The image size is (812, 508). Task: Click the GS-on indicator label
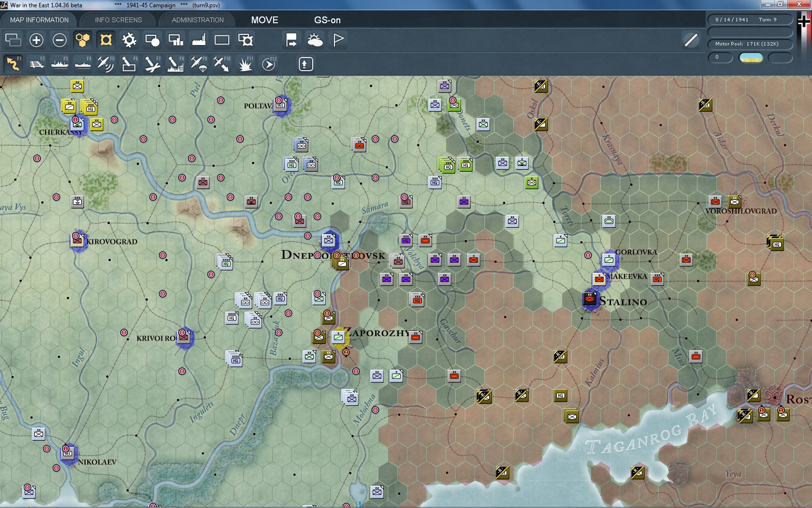click(327, 20)
